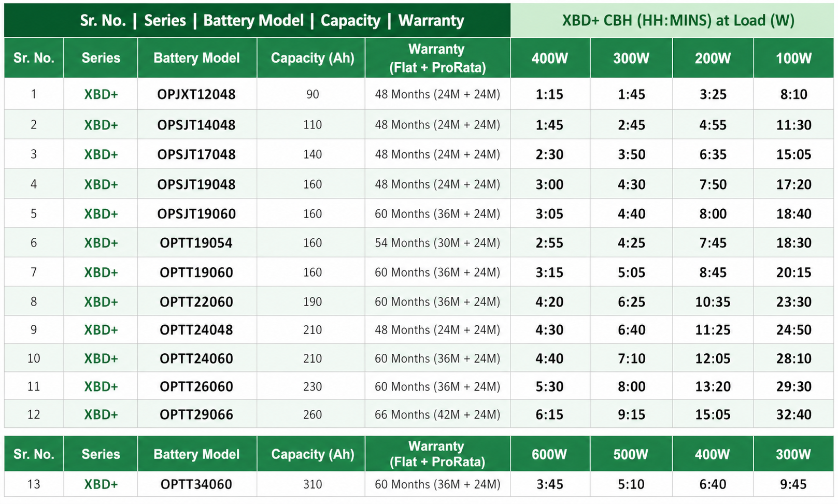The height and width of the screenshot is (504, 838).
Task: Select the 10:35 backup time
Action: click(713, 302)
